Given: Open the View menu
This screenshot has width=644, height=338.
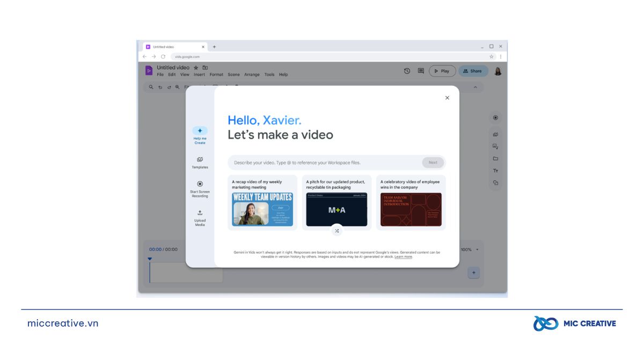Looking at the screenshot, I should tap(185, 75).
